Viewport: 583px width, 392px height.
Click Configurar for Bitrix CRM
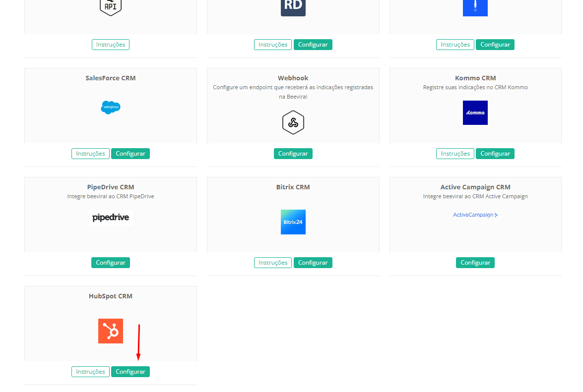click(x=313, y=263)
